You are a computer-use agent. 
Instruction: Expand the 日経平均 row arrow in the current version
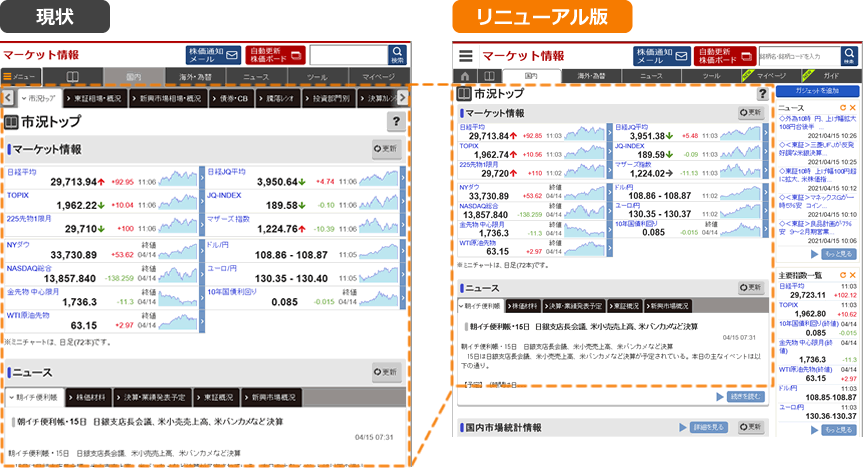[202, 181]
